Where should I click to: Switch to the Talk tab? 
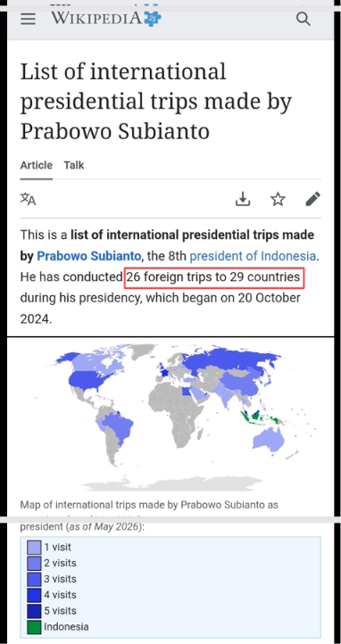tap(74, 165)
